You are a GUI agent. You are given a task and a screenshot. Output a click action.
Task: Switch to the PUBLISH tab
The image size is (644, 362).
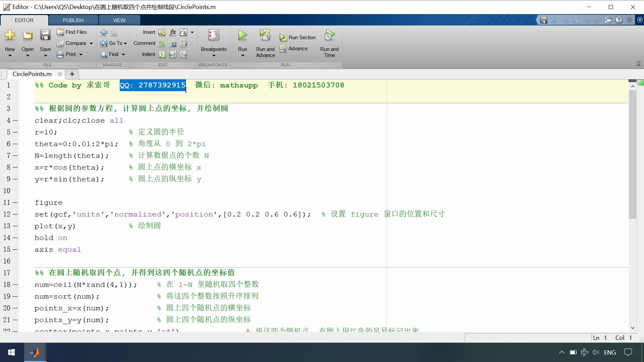pos(73,20)
